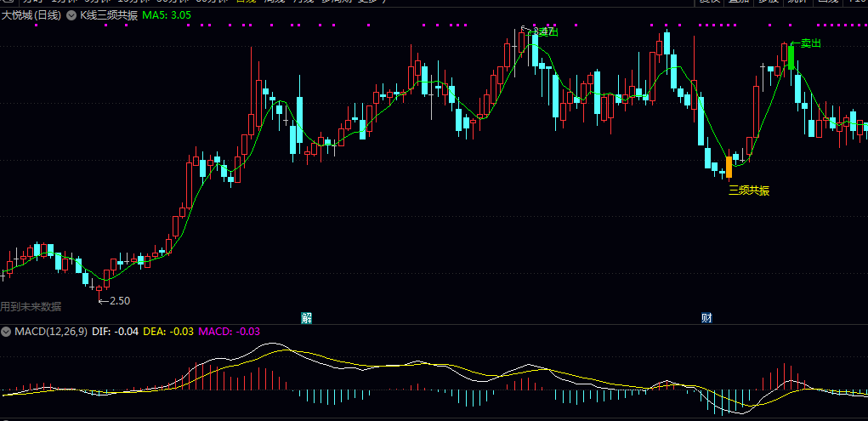
Task: Click the MACD(12,26,9) indicator label
Action: click(x=51, y=332)
